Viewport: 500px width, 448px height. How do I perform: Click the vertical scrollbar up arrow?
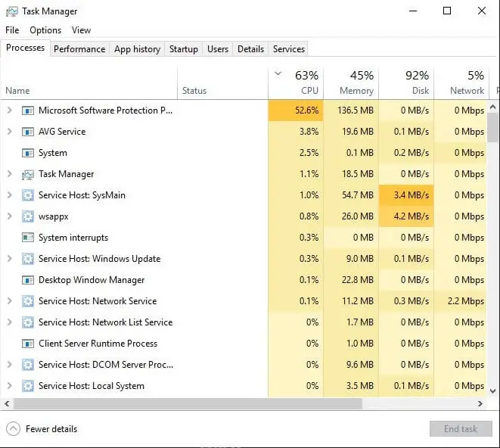coord(492,107)
